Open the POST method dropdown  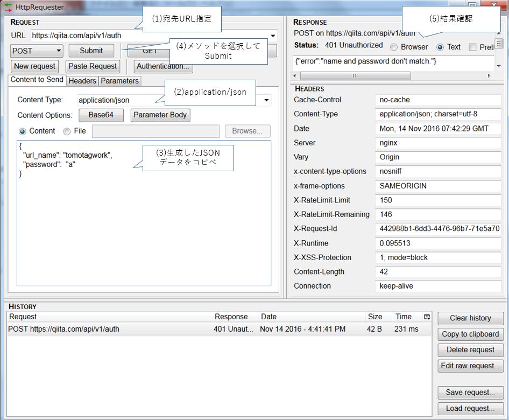(x=57, y=51)
